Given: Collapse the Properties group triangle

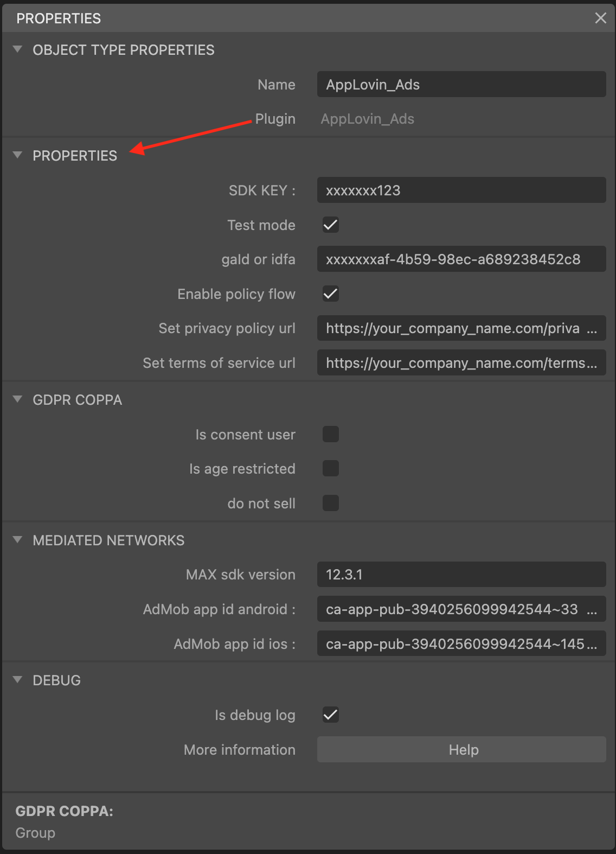Looking at the screenshot, I should coord(17,155).
